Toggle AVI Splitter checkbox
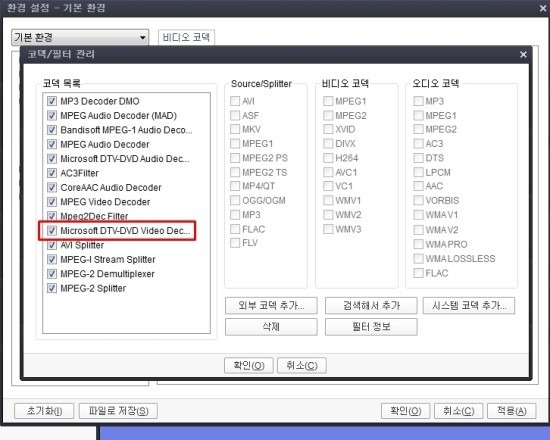The width and height of the screenshot is (550, 440). (52, 245)
